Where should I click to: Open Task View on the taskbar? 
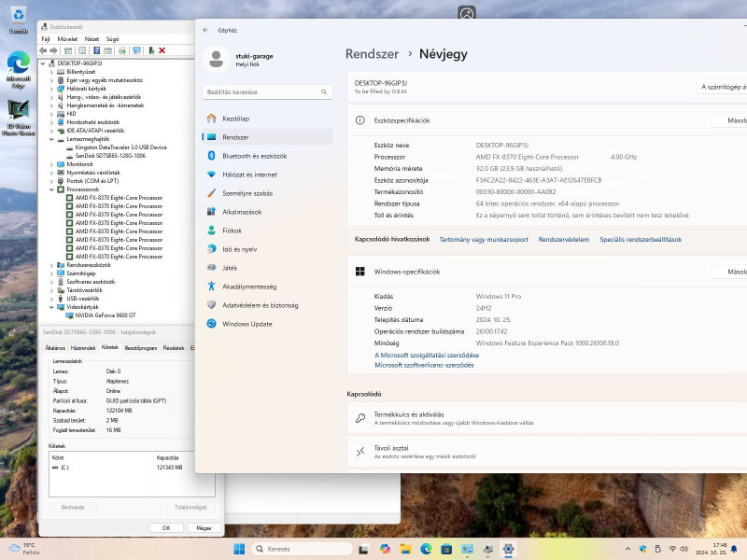pos(363,549)
